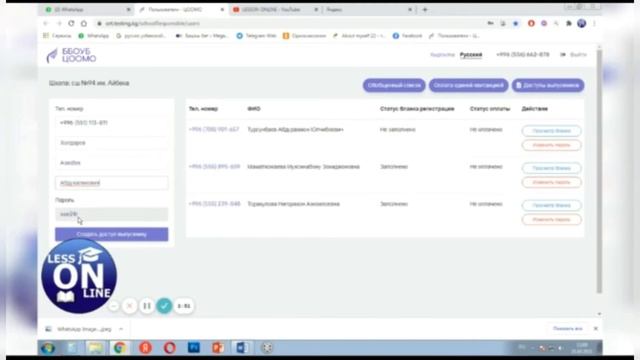Launch Opera from the taskbar
This screenshot has height=360, width=640.
click(x=170, y=348)
